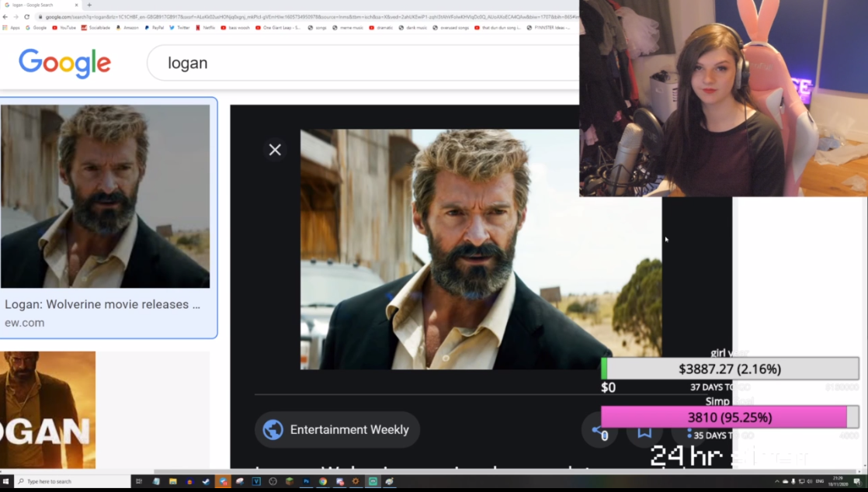Image resolution: width=868 pixels, height=492 pixels.
Task: Click the 'Type here to search' taskbar box
Action: [72, 481]
